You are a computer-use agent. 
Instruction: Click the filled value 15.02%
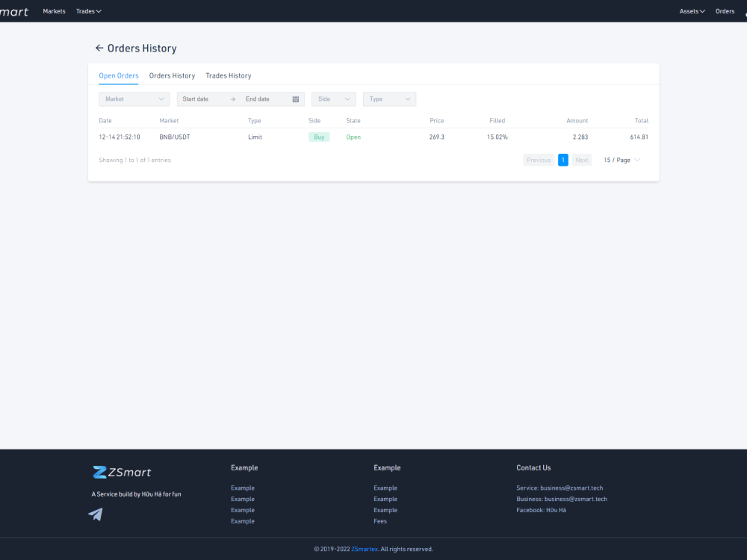click(x=498, y=137)
